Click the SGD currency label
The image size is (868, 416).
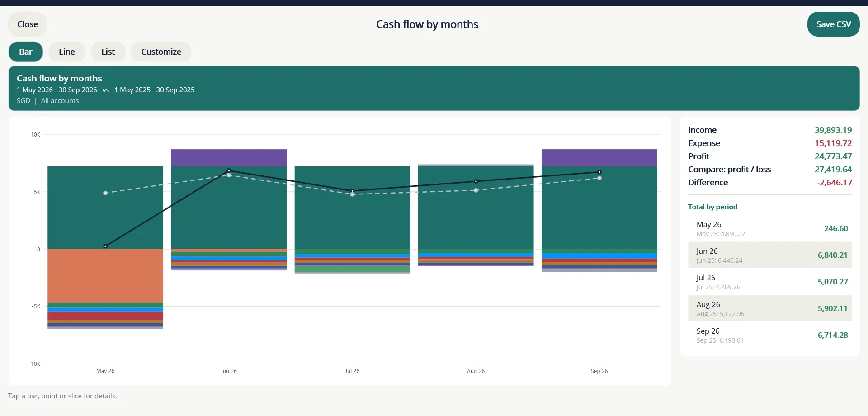pos(24,101)
